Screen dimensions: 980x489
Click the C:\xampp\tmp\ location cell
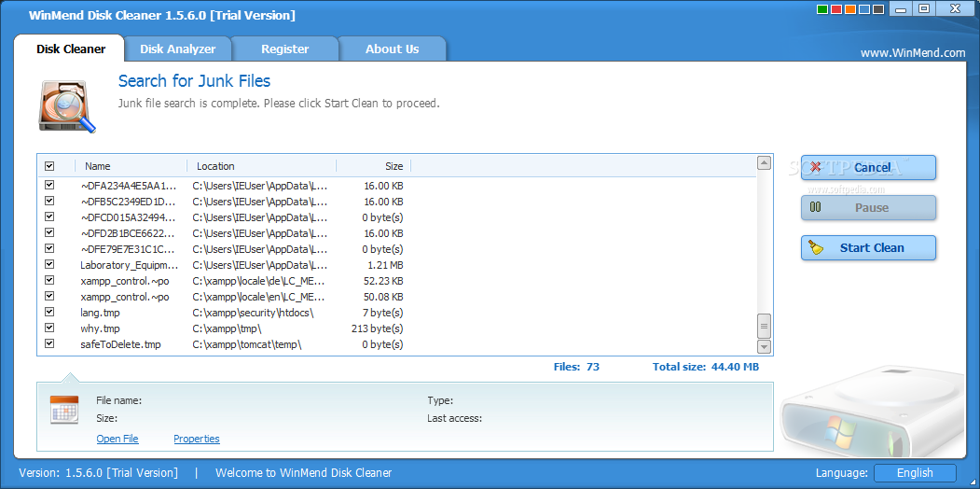227,328
